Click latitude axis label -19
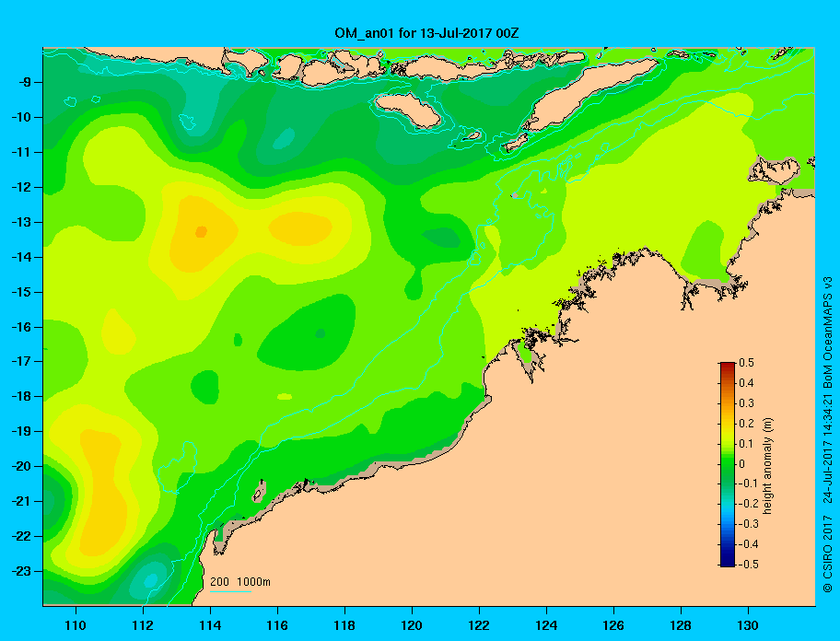Image resolution: width=840 pixels, height=641 pixels. point(21,431)
